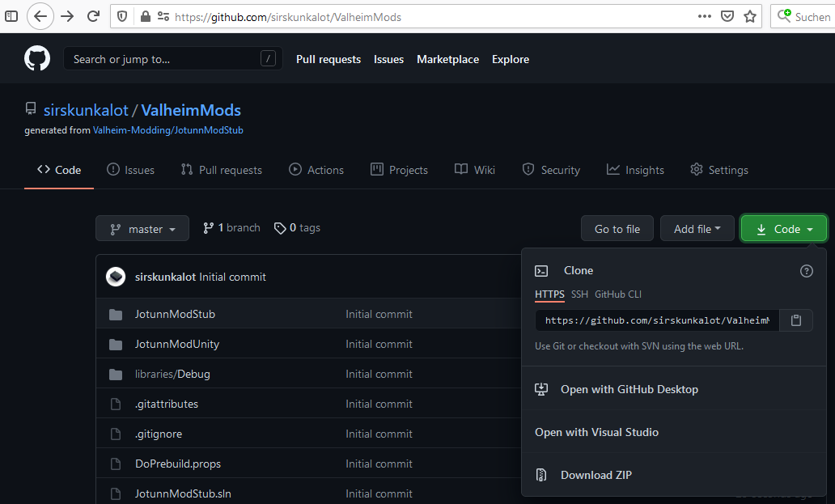Screen dimensions: 835x504
Task: Click the libraries/Debug folder icon
Action: click(x=116, y=374)
